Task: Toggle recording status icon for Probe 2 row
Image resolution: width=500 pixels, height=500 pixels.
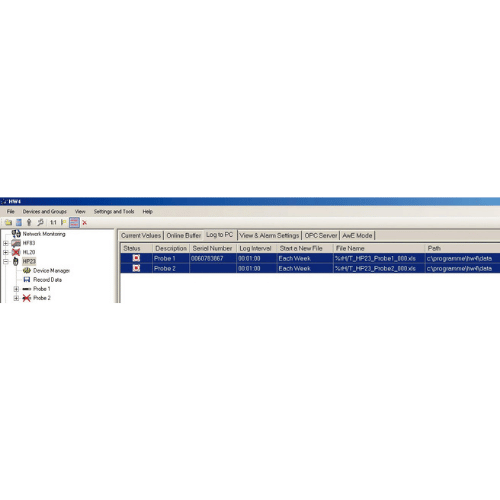Action: coord(136,268)
